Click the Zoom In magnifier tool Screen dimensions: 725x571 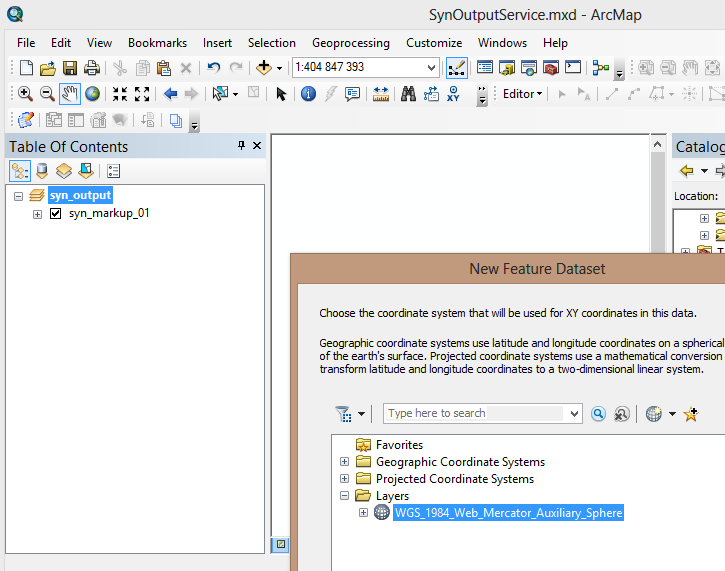pos(25,94)
